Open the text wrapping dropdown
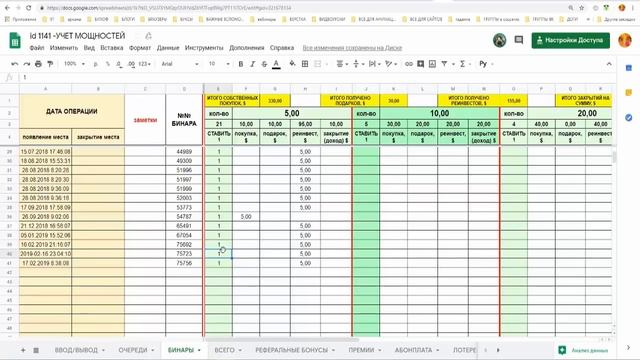 [x=374, y=64]
